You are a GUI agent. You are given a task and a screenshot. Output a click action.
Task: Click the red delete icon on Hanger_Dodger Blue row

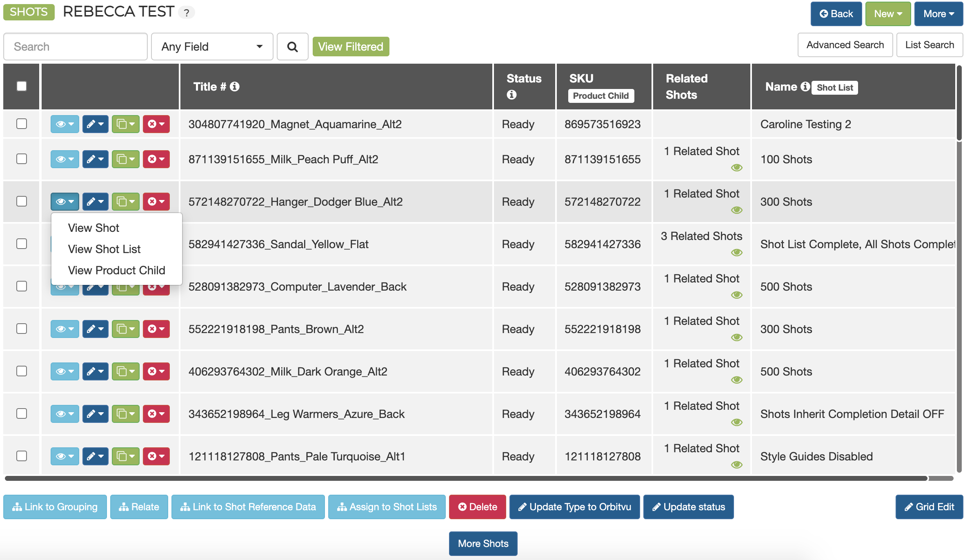coord(156,202)
